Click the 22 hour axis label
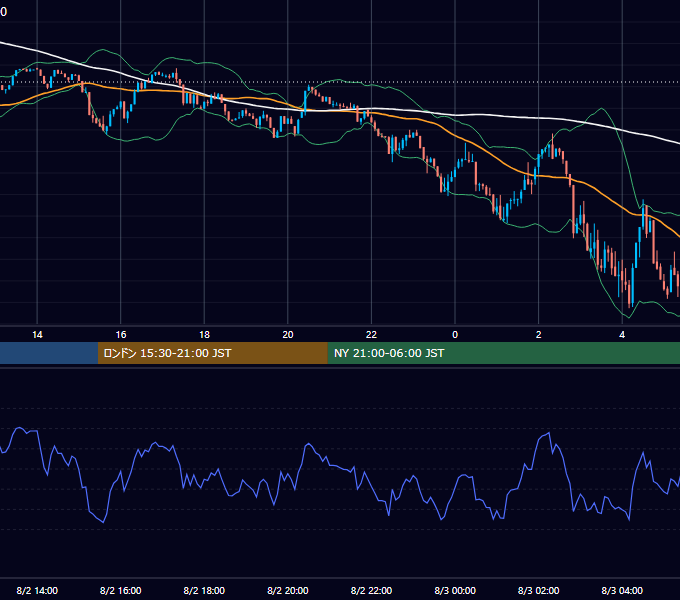 (371, 335)
